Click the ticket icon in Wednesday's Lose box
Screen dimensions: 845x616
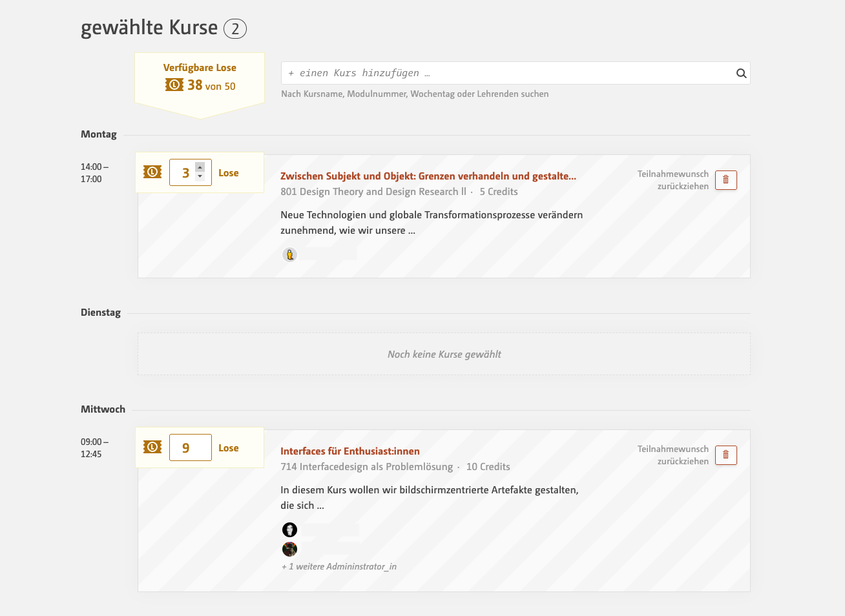click(152, 447)
